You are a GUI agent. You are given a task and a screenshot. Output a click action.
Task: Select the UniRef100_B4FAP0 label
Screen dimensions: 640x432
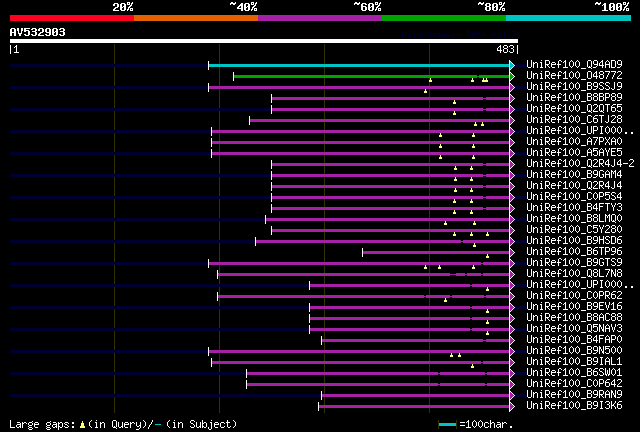pyautogui.click(x=574, y=339)
